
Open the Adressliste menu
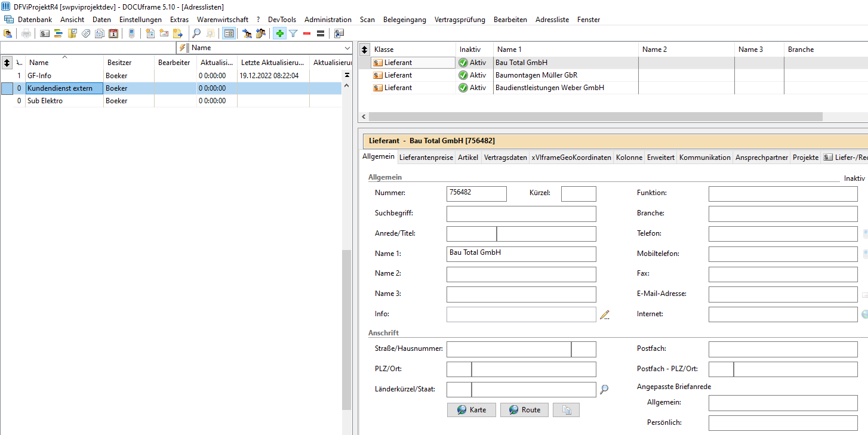point(552,20)
